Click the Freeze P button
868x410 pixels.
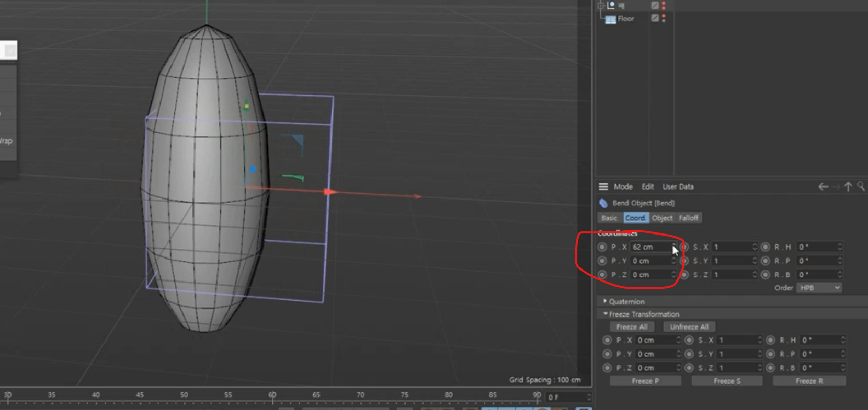pyautogui.click(x=645, y=381)
